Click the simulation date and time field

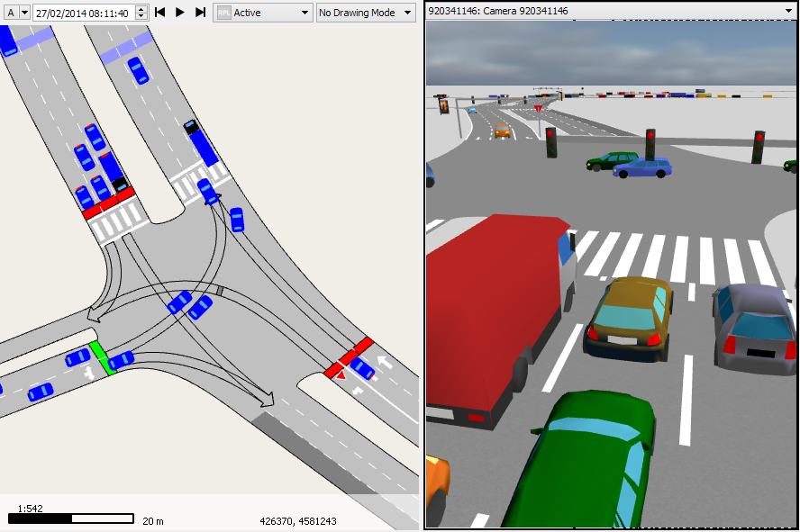[82, 13]
